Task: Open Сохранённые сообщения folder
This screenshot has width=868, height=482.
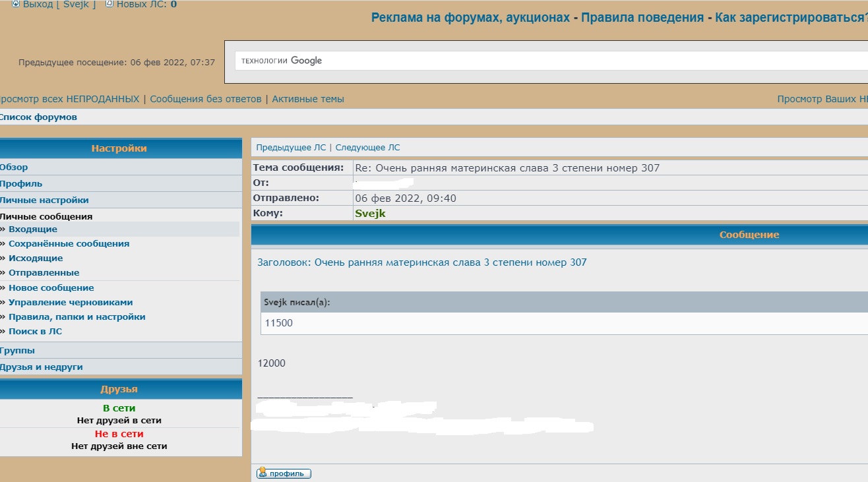Action: tap(69, 244)
